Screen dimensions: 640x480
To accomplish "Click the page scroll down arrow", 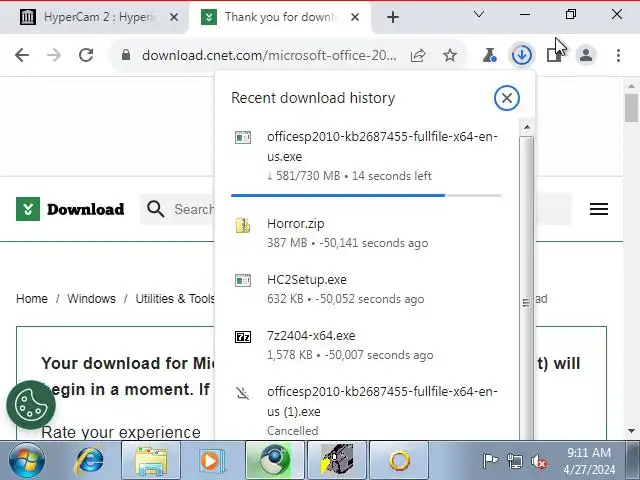I will pyautogui.click(x=632, y=431).
